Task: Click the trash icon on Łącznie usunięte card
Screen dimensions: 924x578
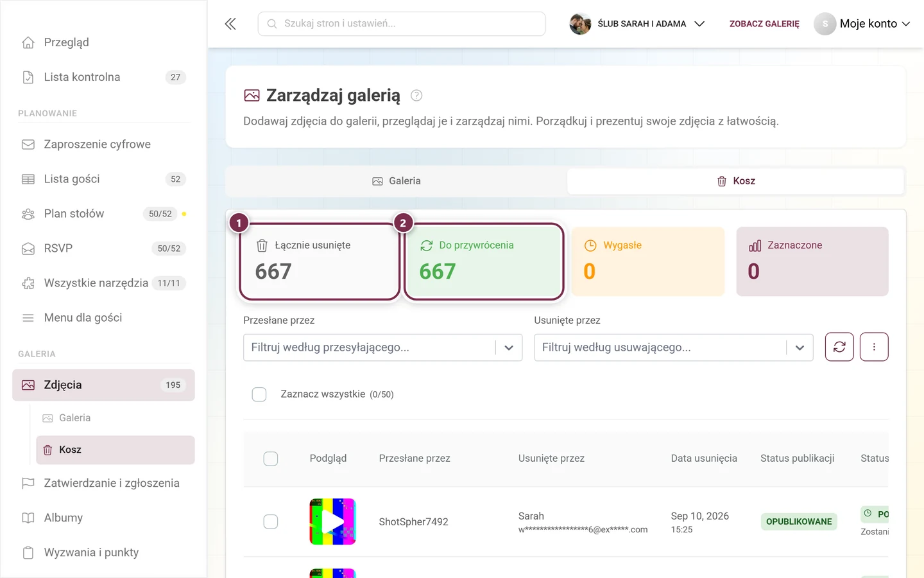Action: click(x=262, y=245)
